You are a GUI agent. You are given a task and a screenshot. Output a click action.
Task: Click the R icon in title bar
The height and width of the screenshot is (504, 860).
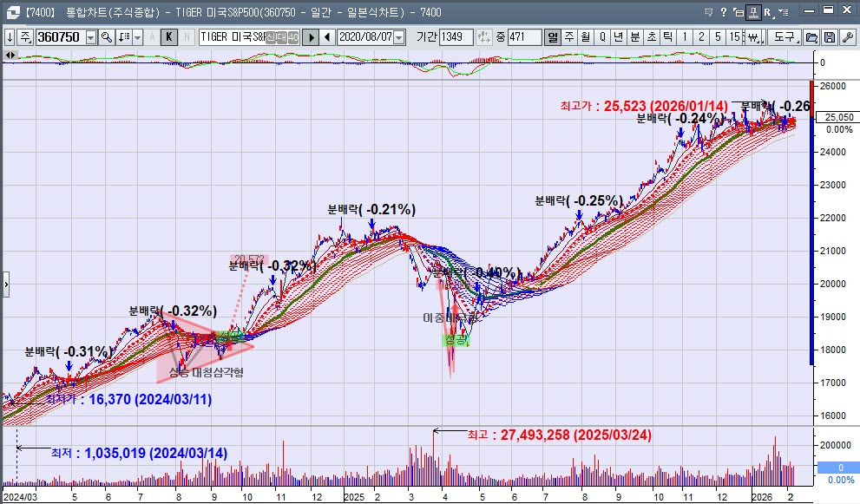click(x=767, y=12)
